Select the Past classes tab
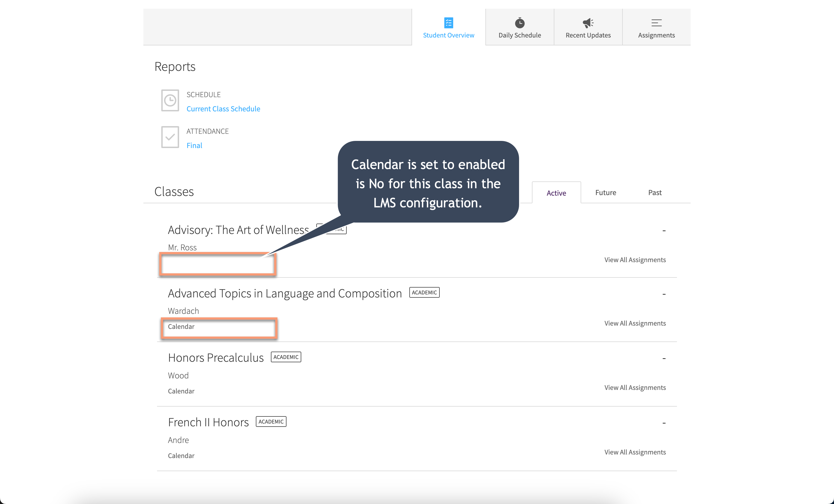Image resolution: width=834 pixels, height=504 pixels. coord(655,192)
